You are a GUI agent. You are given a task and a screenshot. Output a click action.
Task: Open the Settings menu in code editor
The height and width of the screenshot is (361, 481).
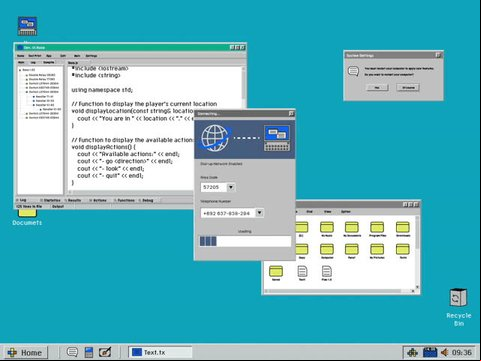[91, 56]
